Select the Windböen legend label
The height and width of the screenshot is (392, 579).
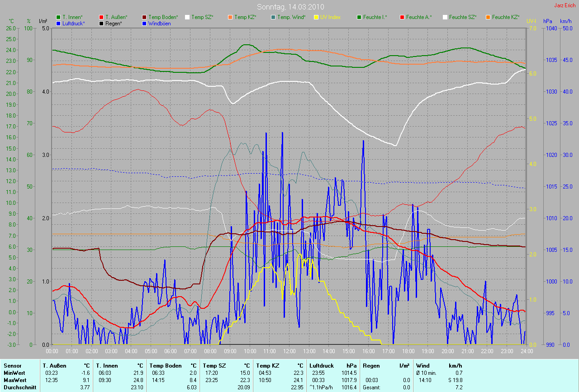[x=160, y=24]
